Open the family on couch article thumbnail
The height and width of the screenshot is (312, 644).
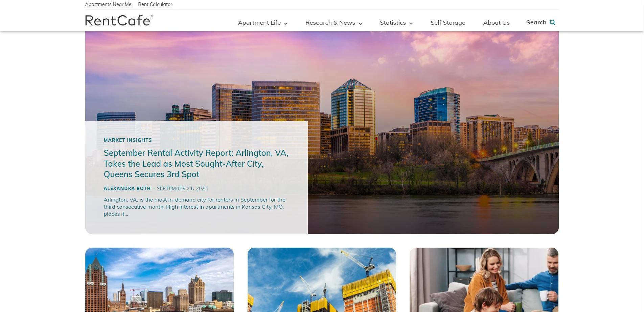[x=484, y=280]
